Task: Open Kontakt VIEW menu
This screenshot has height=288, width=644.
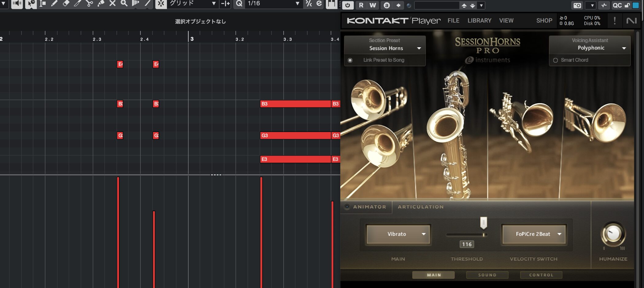Action: coord(506,21)
